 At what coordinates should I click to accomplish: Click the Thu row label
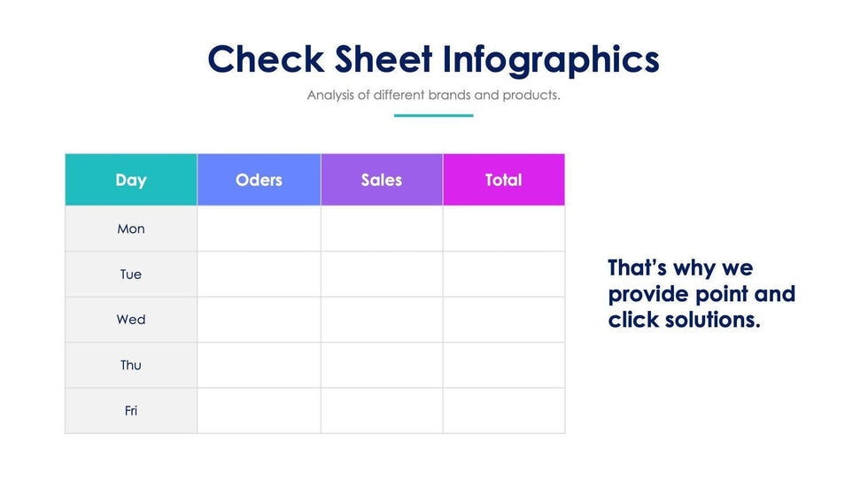(131, 365)
